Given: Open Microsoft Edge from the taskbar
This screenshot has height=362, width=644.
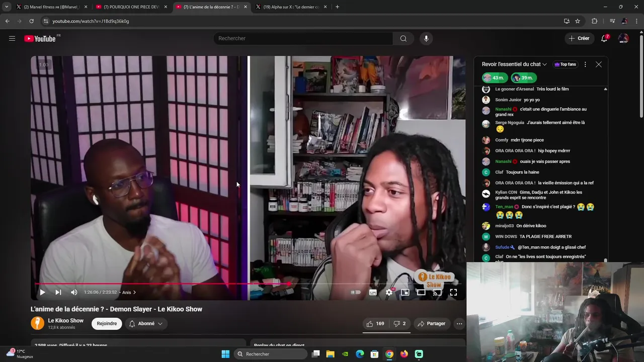Looking at the screenshot, I should tap(360, 354).
